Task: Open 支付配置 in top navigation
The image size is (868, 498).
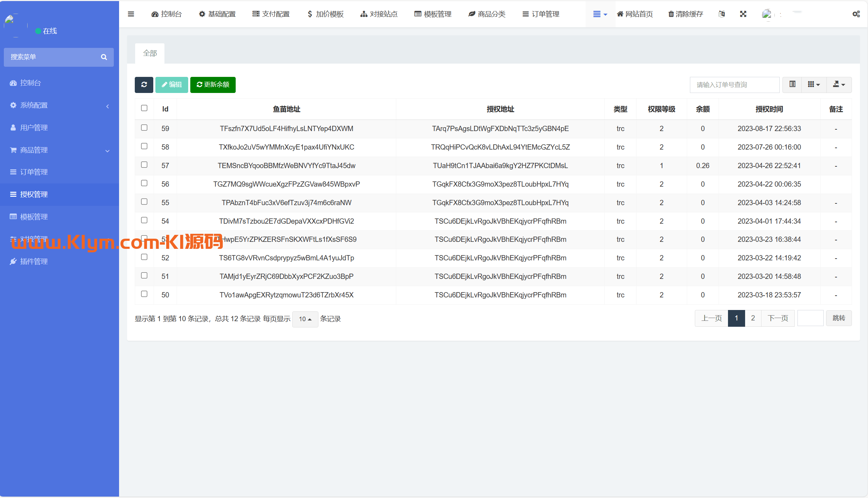Action: click(x=271, y=14)
